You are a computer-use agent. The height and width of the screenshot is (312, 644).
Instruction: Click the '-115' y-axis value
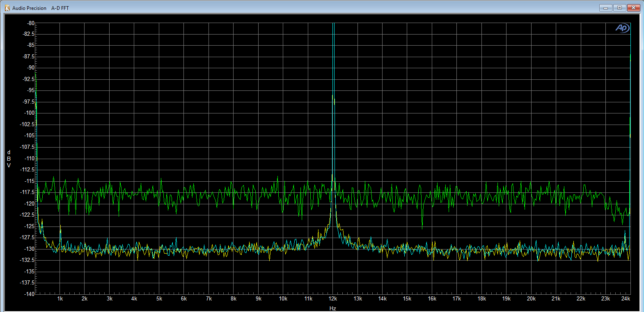(x=30, y=181)
